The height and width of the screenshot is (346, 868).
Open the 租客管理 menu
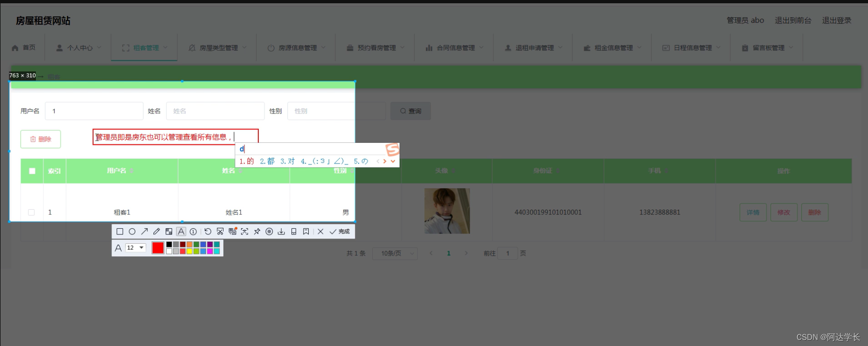pyautogui.click(x=145, y=48)
